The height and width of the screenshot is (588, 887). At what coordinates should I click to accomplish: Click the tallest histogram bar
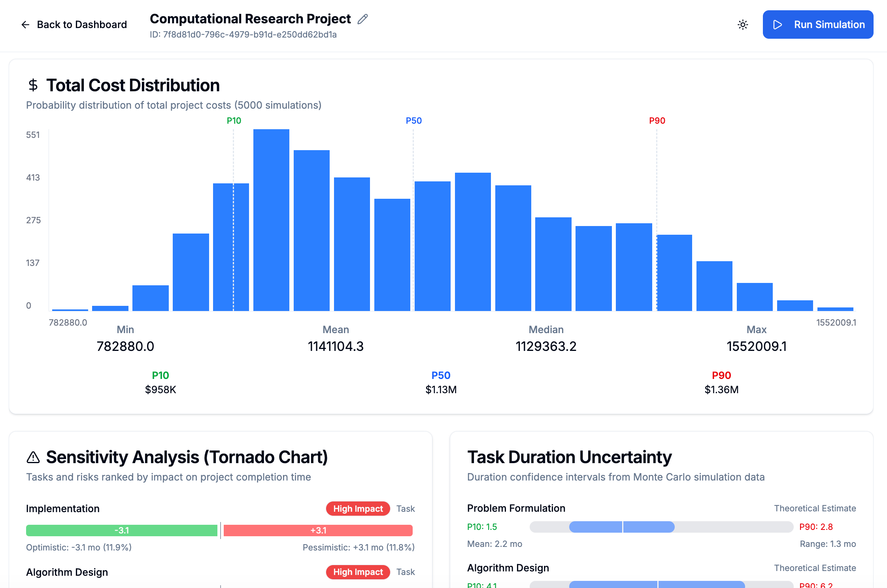pyautogui.click(x=271, y=220)
